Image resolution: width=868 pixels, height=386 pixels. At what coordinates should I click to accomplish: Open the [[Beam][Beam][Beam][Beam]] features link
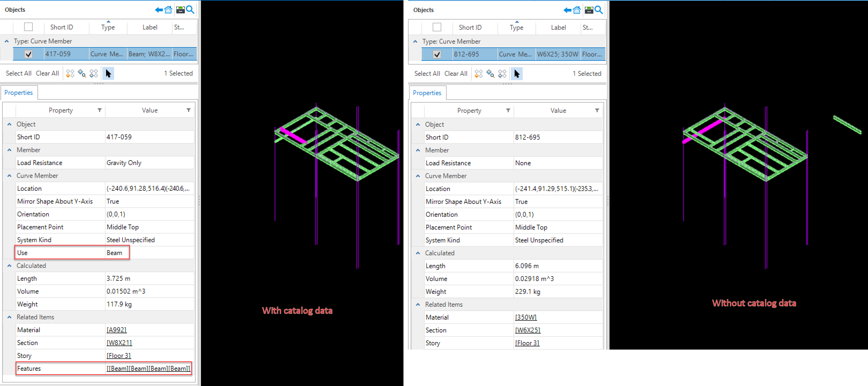tap(148, 369)
